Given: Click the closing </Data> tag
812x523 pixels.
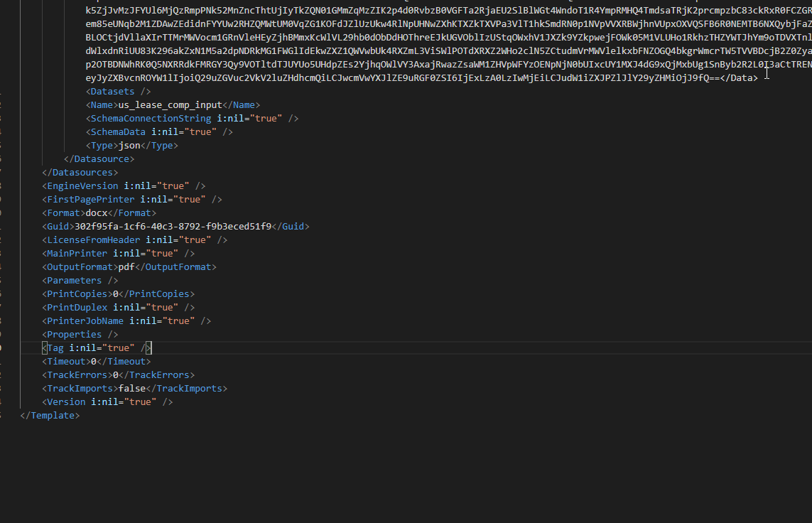Looking at the screenshot, I should click(x=738, y=77).
